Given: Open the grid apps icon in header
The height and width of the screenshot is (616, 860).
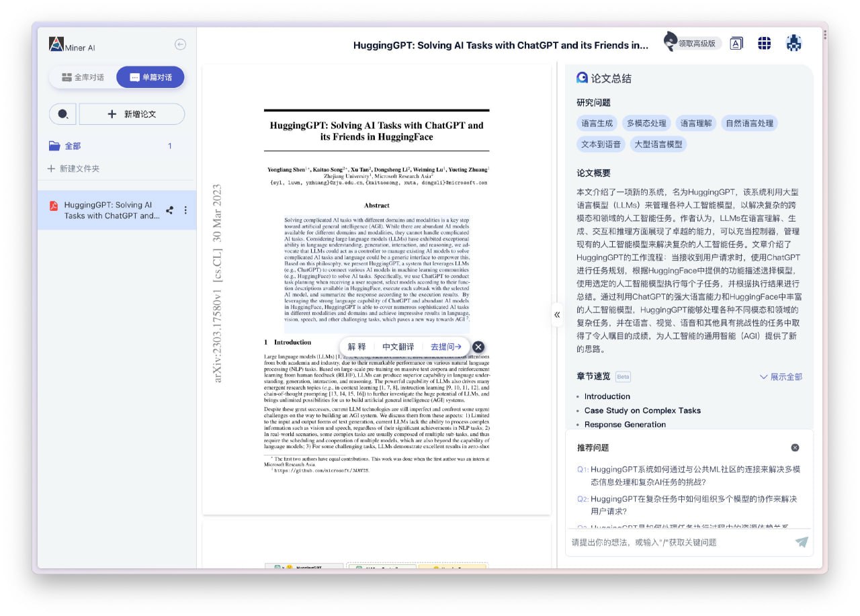Looking at the screenshot, I should (764, 44).
